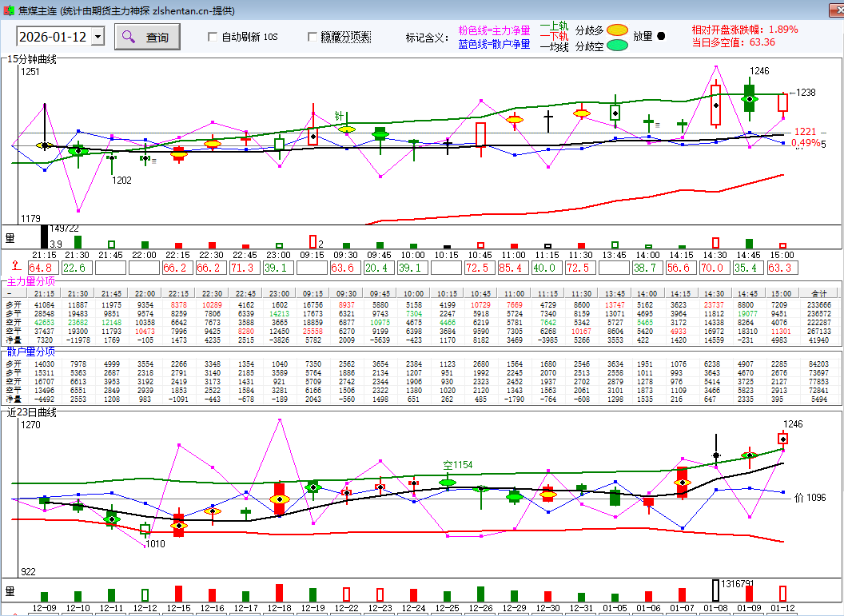
Task: Click 散户 净量 total 5494
Action: pyautogui.click(x=818, y=399)
